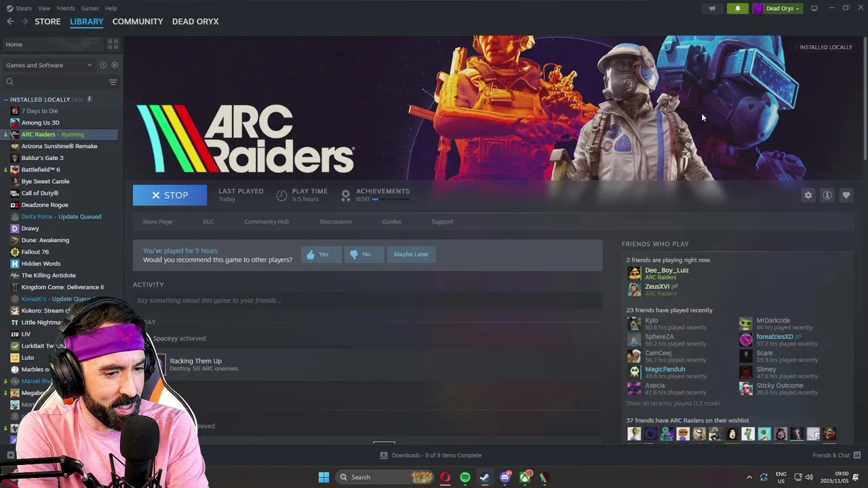
Task: Open ZeusXVI friend profile
Action: (657, 287)
